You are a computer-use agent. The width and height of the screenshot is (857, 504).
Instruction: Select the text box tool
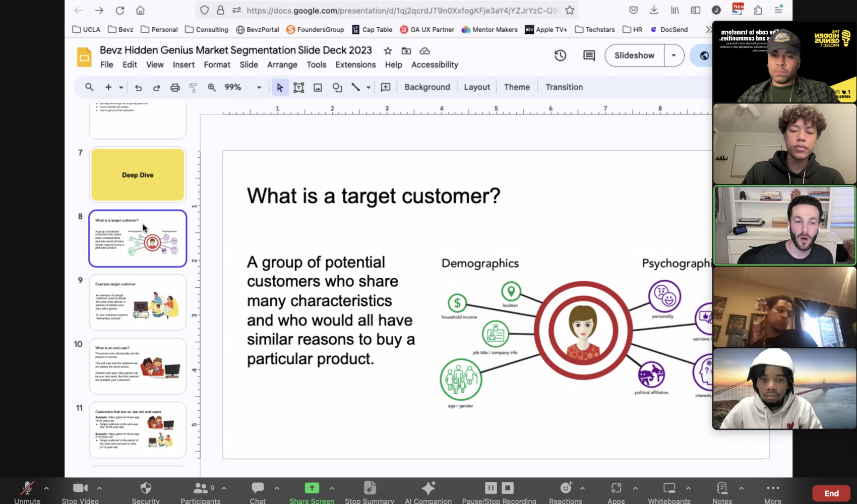(x=298, y=87)
